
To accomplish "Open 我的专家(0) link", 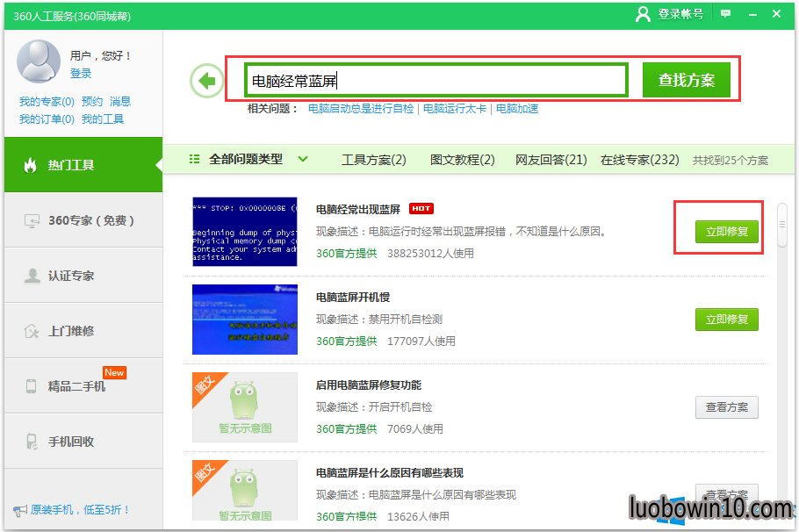I will click(x=47, y=102).
